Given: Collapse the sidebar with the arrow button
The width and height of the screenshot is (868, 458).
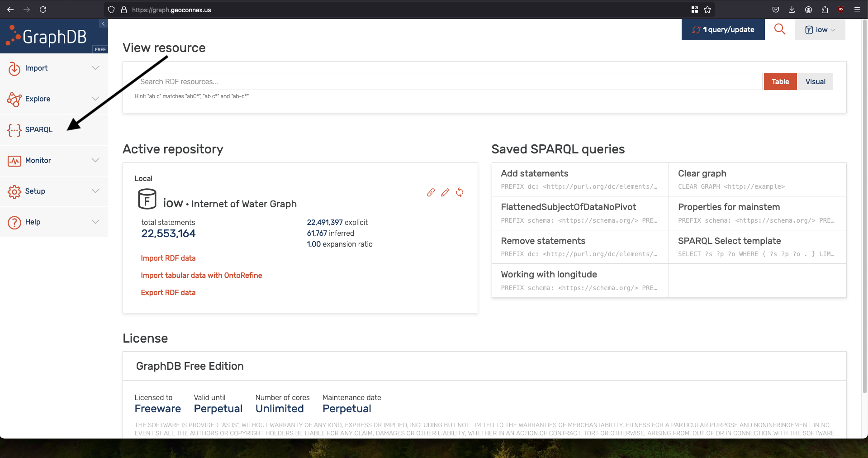Looking at the screenshot, I should coord(104,24).
